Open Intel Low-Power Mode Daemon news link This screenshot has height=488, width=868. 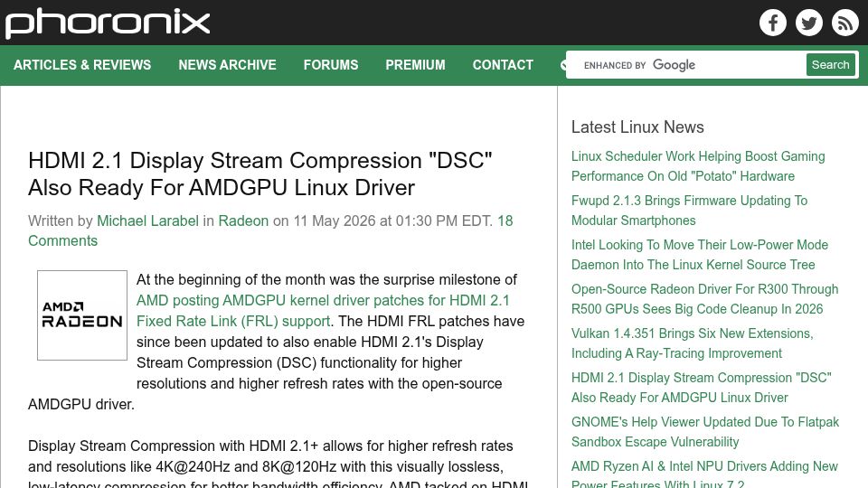pos(700,255)
